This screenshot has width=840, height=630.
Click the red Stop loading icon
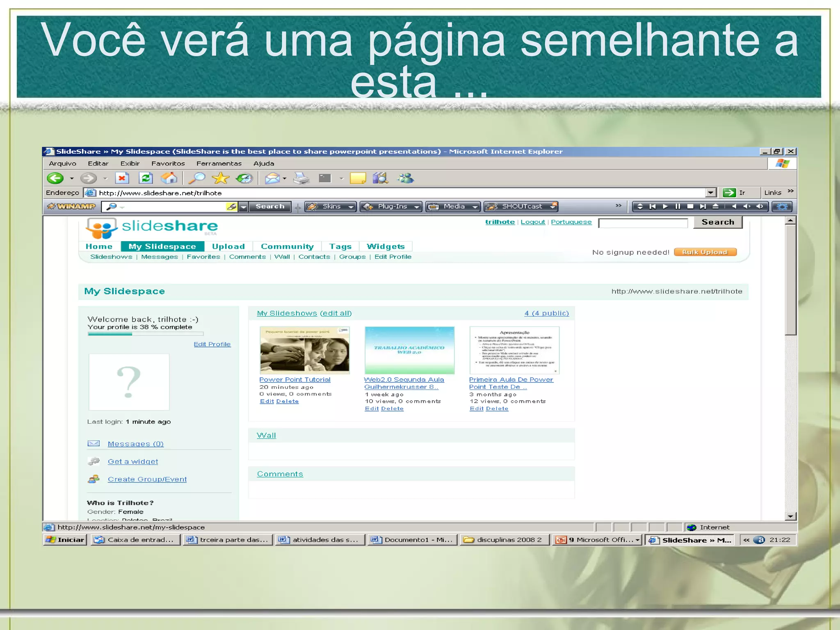coord(122,178)
